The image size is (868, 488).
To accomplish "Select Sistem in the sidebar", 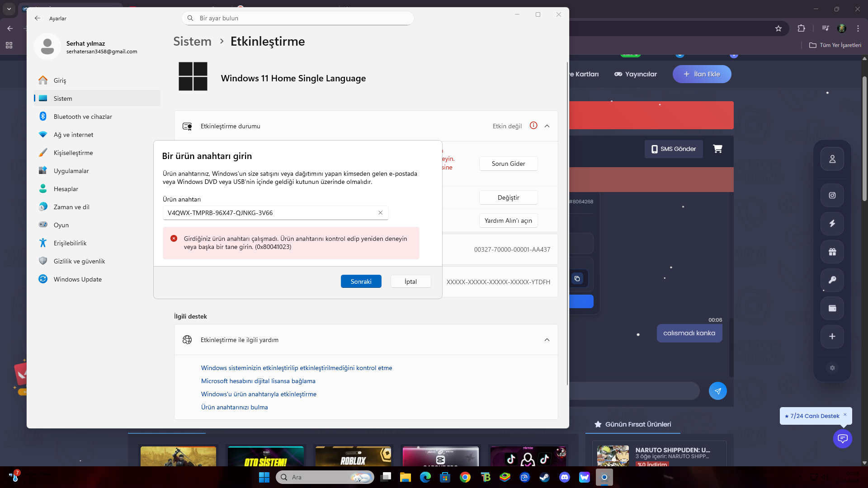I will click(97, 99).
